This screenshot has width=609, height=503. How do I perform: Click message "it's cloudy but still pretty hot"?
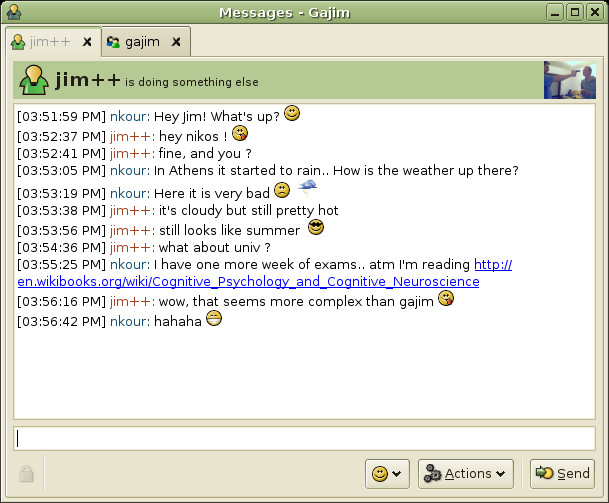249,211
